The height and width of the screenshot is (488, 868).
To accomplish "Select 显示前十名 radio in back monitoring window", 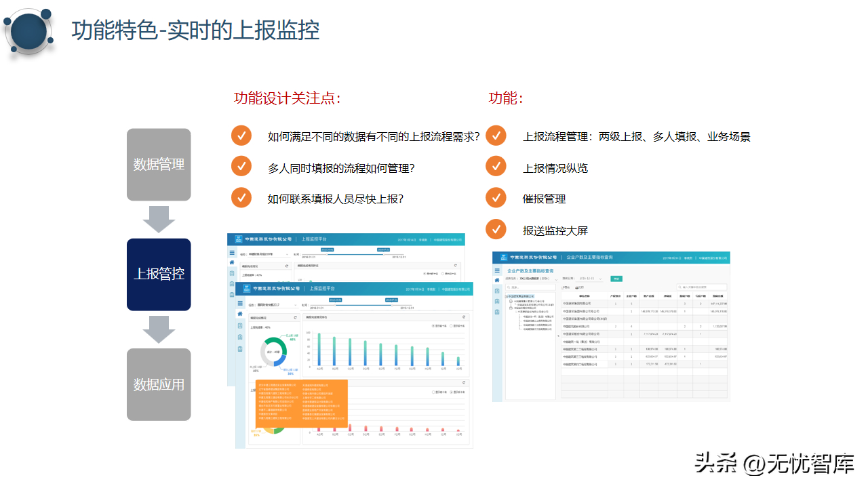I will click(x=425, y=273).
